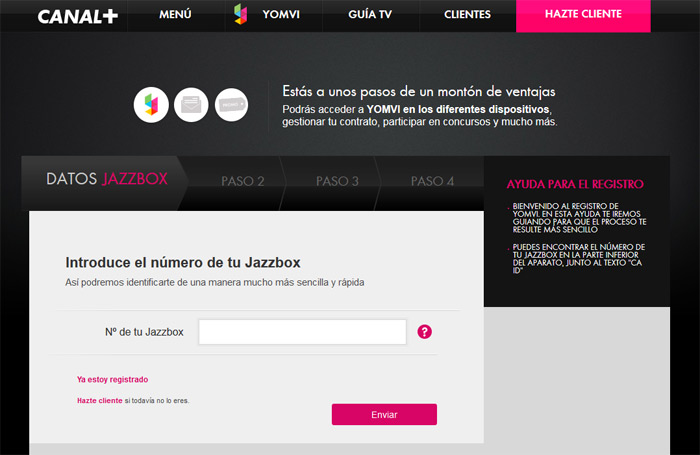Click the Enviar button
700x455 pixels.
pyautogui.click(x=384, y=414)
